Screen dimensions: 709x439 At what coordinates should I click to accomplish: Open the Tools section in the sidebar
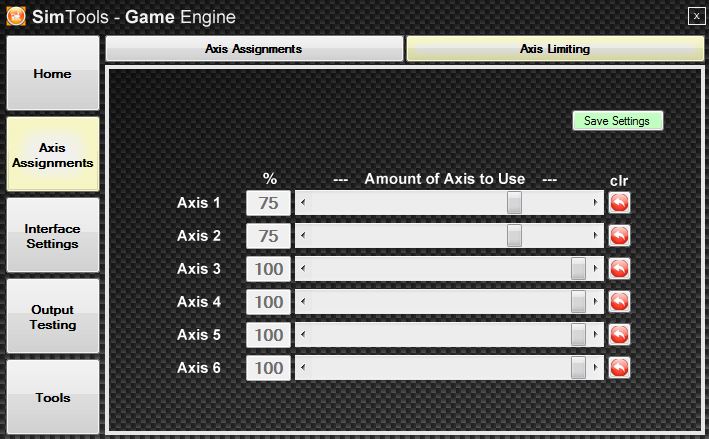coord(53,397)
